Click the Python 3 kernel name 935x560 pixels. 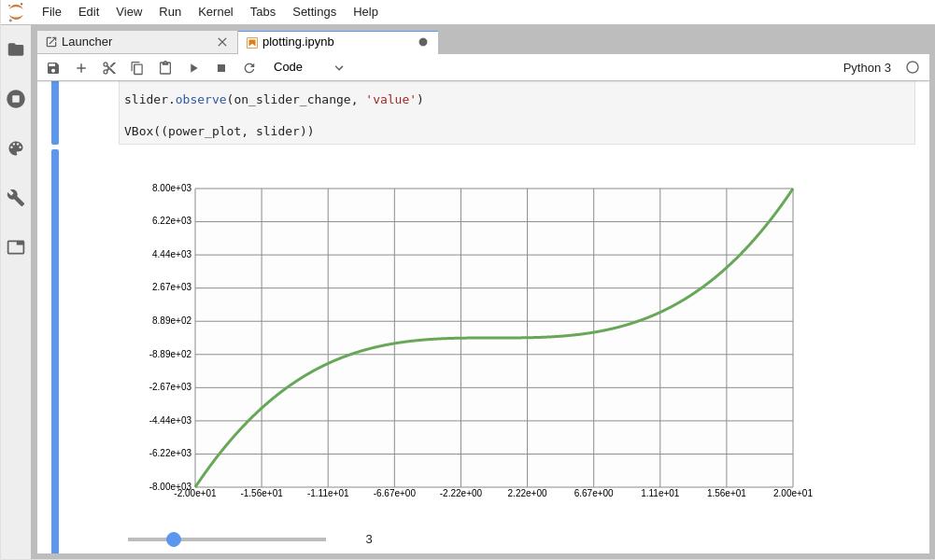pyautogui.click(x=867, y=68)
